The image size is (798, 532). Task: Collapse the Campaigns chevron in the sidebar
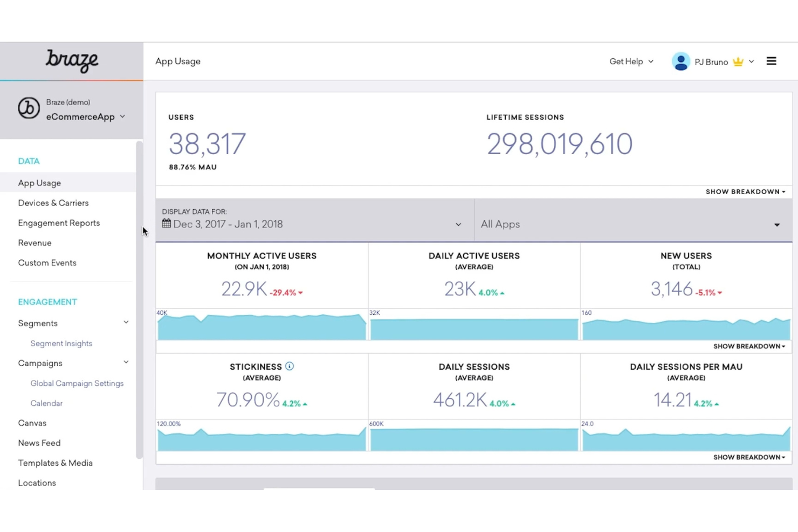pos(126,362)
